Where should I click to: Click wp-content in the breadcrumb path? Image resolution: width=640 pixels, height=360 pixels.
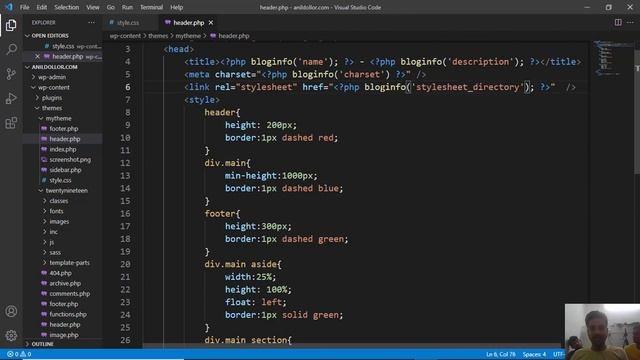(x=125, y=36)
